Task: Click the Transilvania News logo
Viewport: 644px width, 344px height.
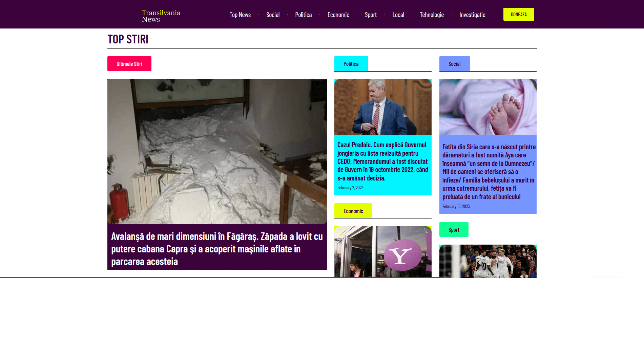Action: click(x=161, y=16)
